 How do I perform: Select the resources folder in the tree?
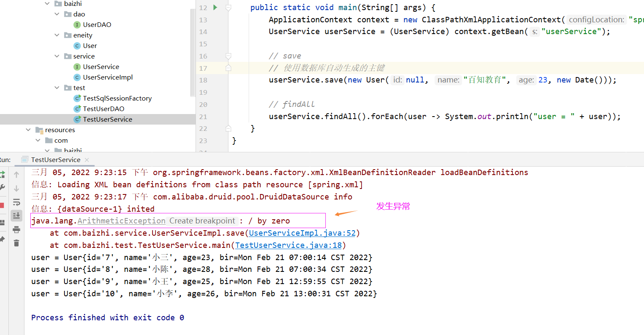60,130
